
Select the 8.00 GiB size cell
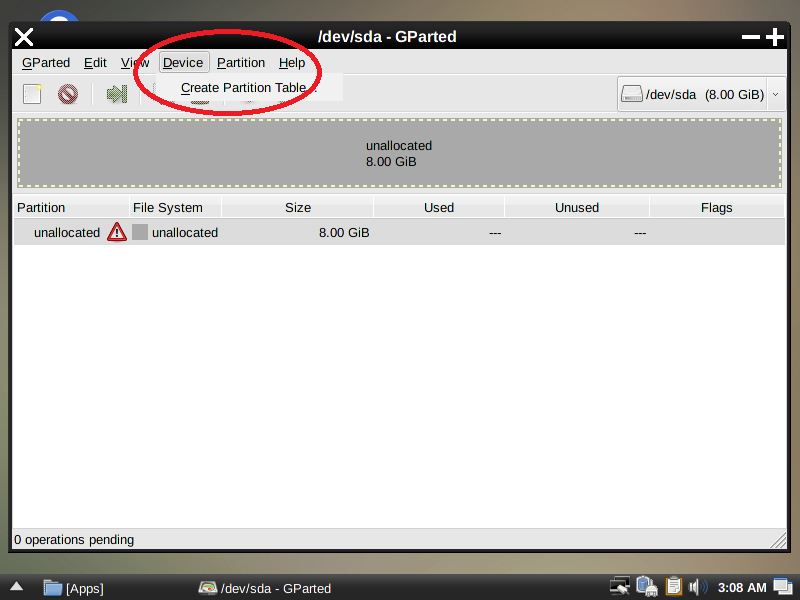coord(344,233)
